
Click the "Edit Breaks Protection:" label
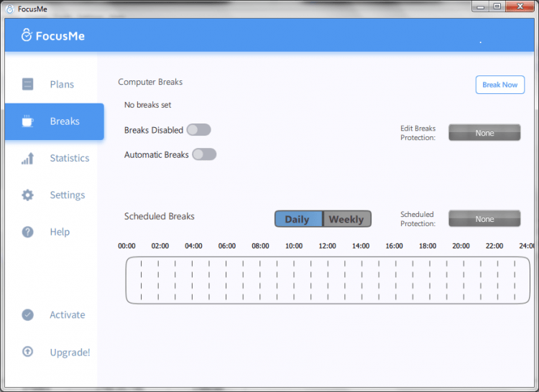point(418,133)
